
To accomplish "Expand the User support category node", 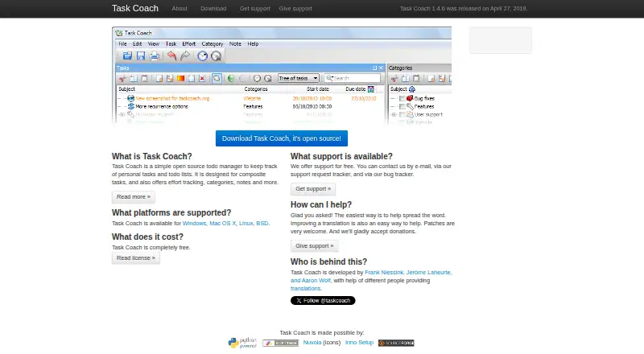I will click(394, 115).
